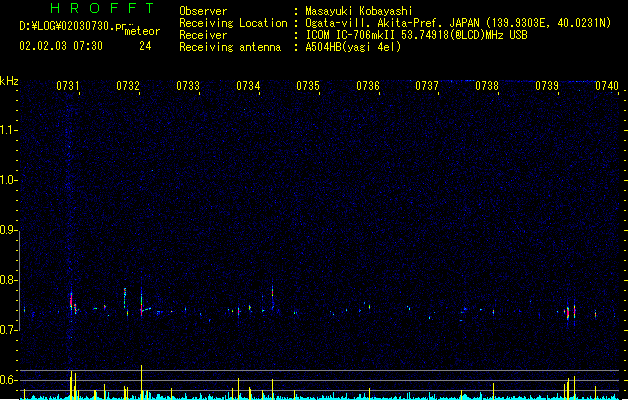Viewport: 629px width, 400px height.
Task: Click the Receiving Location coordinates line
Action: pos(458,23)
